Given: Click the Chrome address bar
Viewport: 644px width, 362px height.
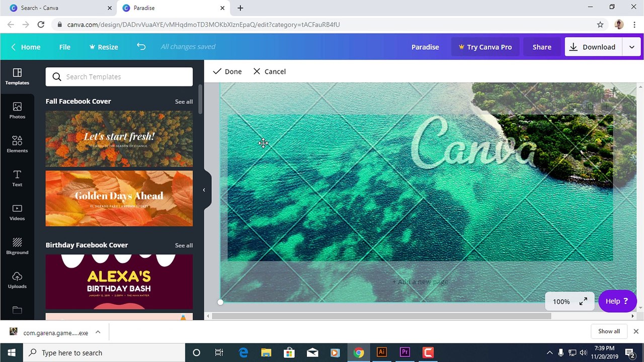Looking at the screenshot, I should (x=322, y=24).
